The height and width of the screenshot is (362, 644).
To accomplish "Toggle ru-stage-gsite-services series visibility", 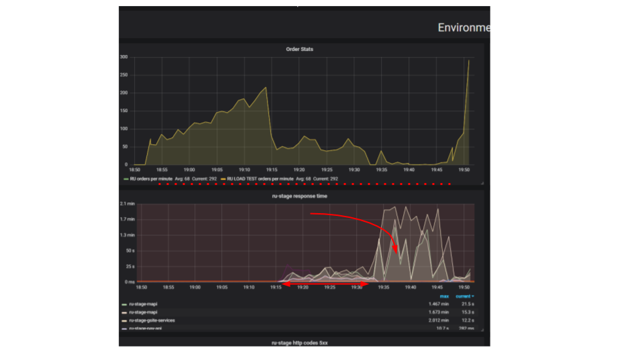I will 152,320.
